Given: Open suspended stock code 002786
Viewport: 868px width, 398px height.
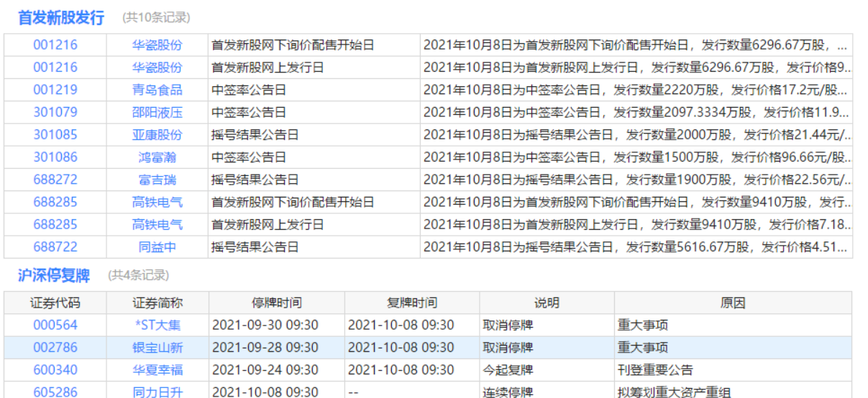Looking at the screenshot, I should point(55,348).
